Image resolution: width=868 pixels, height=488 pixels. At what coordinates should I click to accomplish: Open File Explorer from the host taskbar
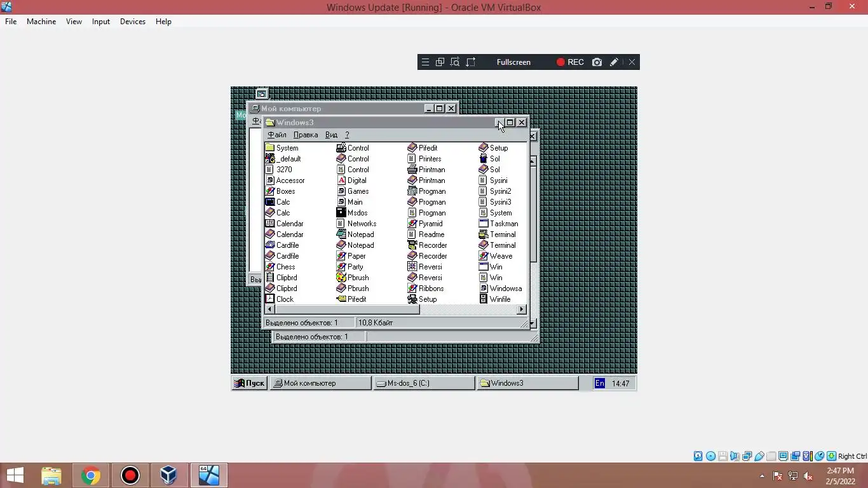pos(51,475)
